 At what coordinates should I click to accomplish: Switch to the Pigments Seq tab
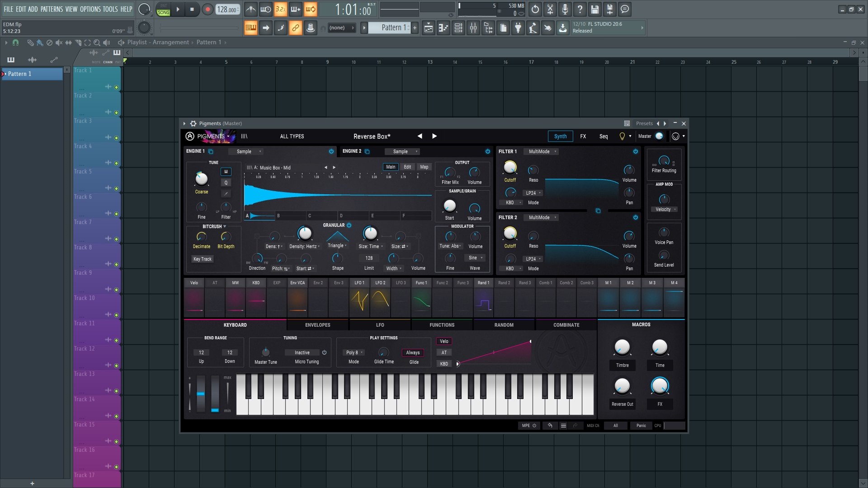[604, 136]
